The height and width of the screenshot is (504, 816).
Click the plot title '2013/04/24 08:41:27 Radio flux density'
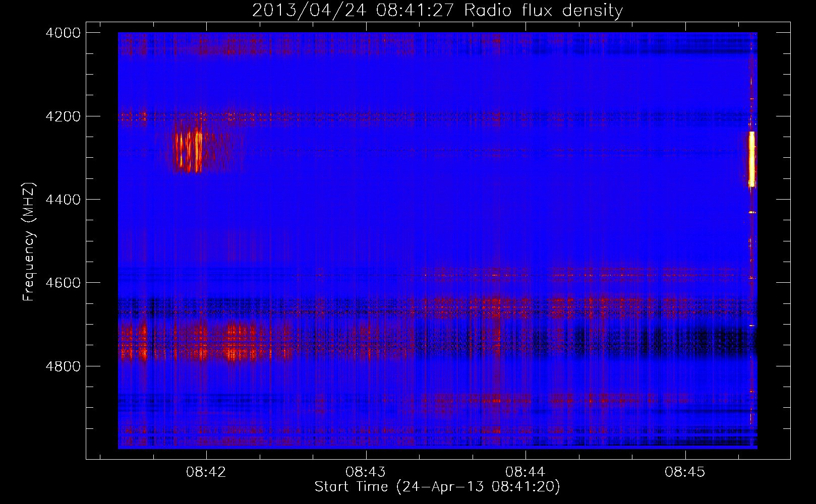click(x=437, y=10)
